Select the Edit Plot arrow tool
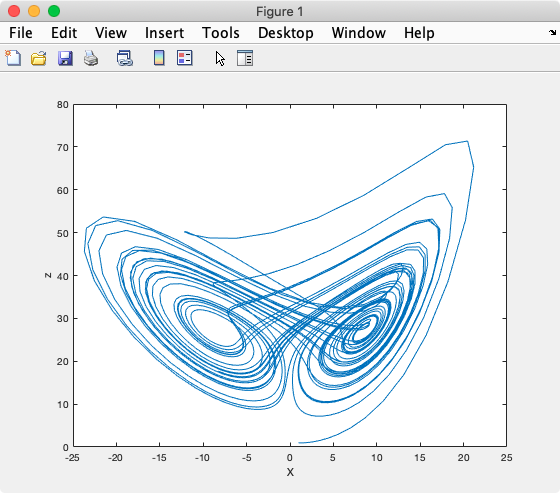560x493 pixels. (x=220, y=59)
